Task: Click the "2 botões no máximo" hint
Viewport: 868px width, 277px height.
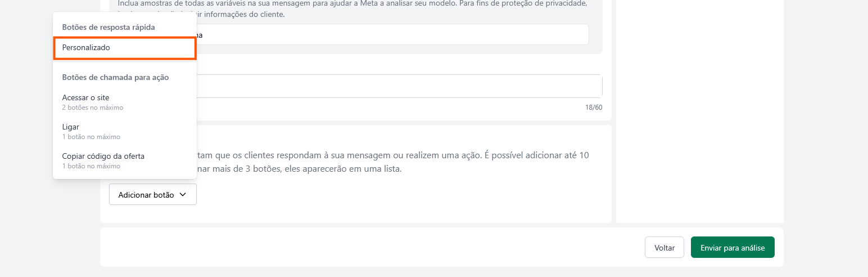Action: coord(92,108)
